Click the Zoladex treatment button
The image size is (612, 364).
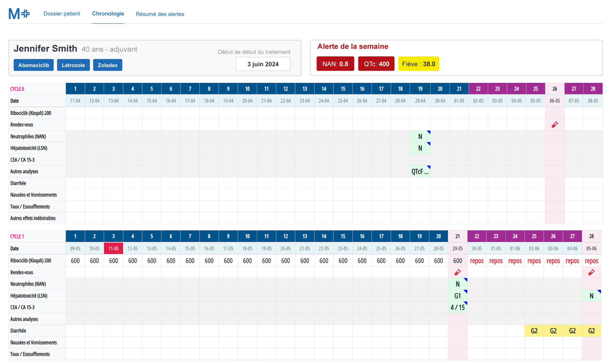pos(107,65)
